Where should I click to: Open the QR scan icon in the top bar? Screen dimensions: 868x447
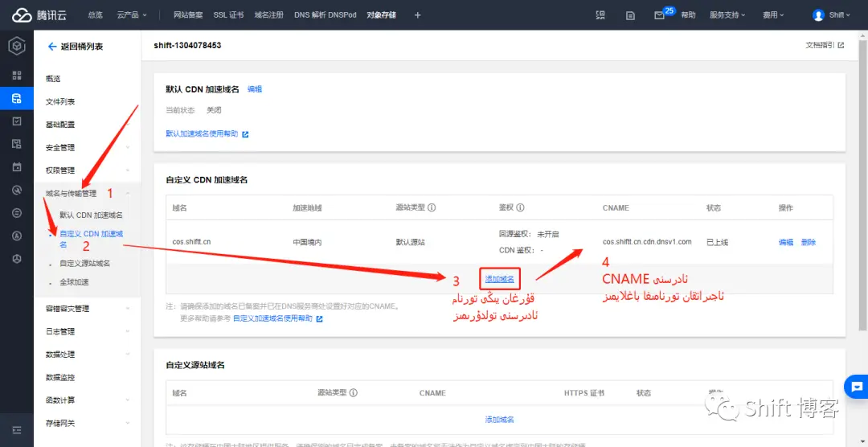point(600,15)
